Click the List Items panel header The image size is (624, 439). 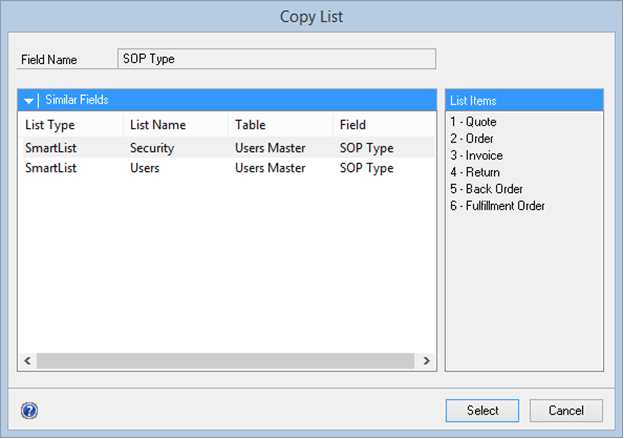[x=524, y=101]
